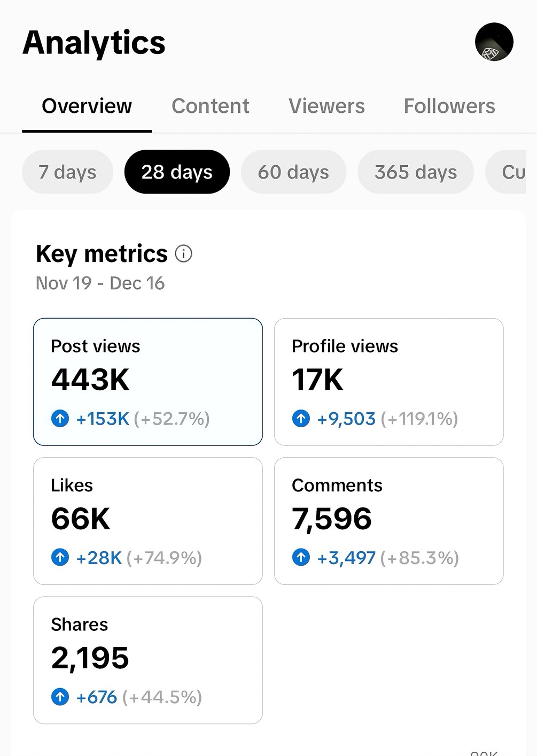Select the Likes metric card
Image resolution: width=537 pixels, height=756 pixels.
pyautogui.click(x=148, y=521)
